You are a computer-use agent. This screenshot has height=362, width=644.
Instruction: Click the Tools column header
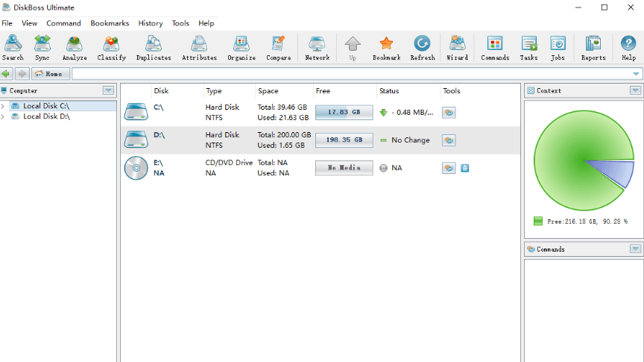[x=452, y=91]
